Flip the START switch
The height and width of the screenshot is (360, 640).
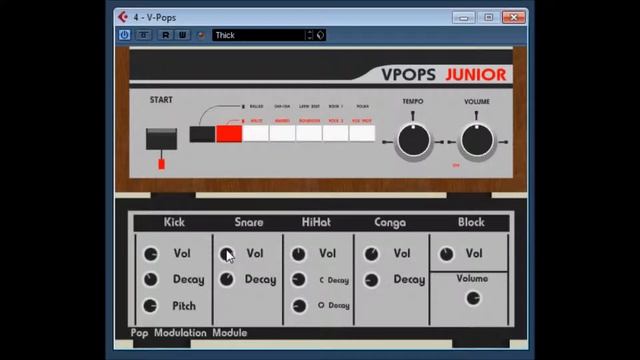click(162, 139)
